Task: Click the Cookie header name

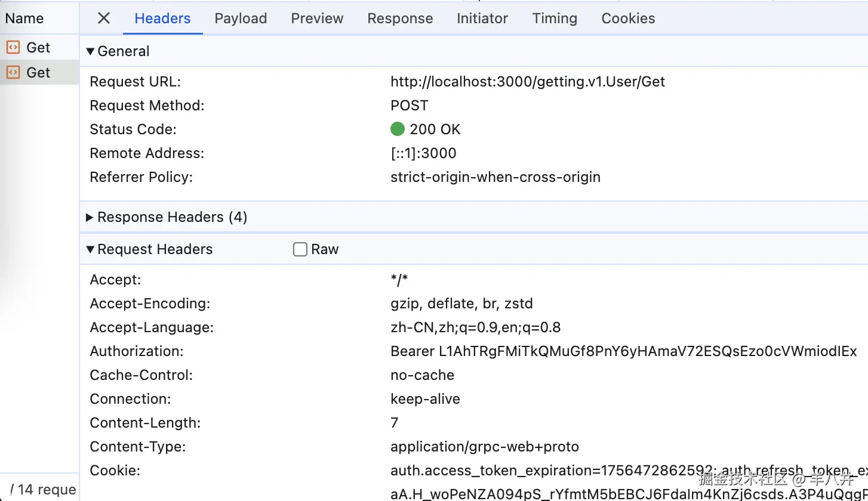Action: (x=115, y=471)
